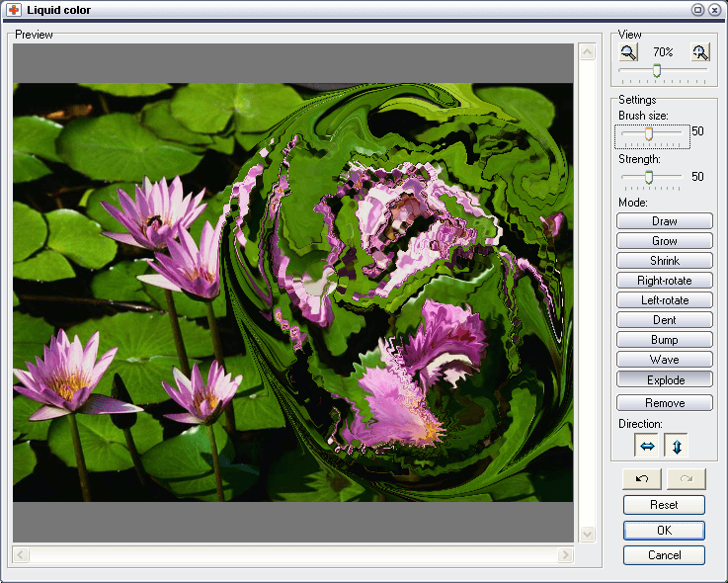Activate Bump mode
This screenshot has height=583, width=728.
(665, 340)
